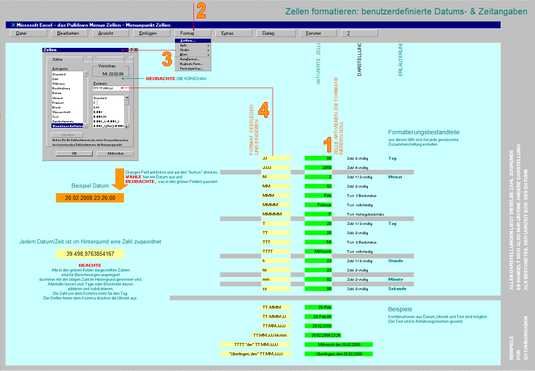Open the Fenster menu

tap(318, 33)
